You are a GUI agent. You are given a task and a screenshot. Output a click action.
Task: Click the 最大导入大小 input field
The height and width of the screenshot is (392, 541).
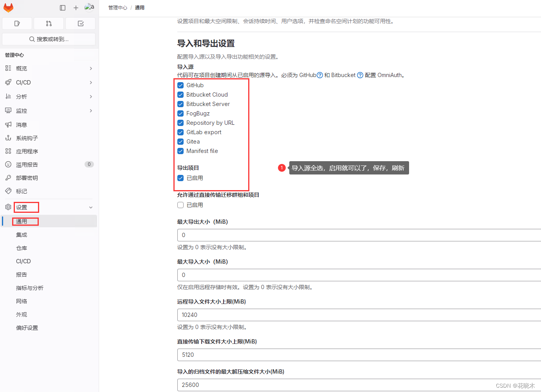359,275
